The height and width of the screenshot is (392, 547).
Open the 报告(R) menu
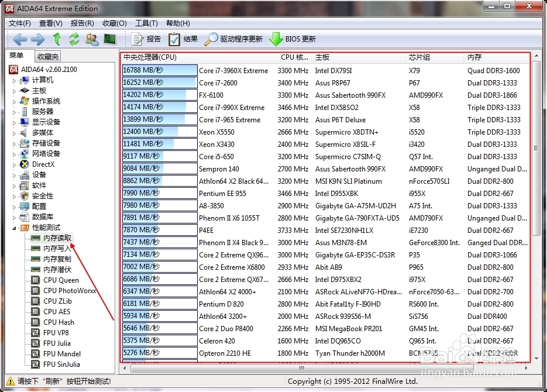click(82, 23)
